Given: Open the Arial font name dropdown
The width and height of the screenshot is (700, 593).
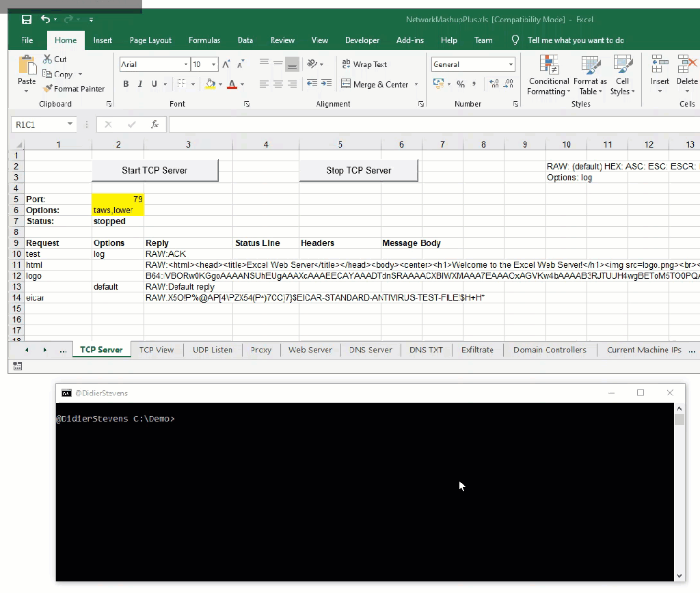Looking at the screenshot, I should [185, 64].
